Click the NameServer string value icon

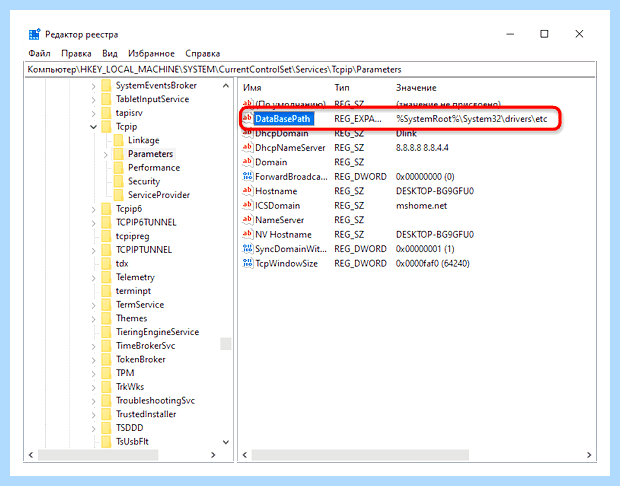point(248,219)
